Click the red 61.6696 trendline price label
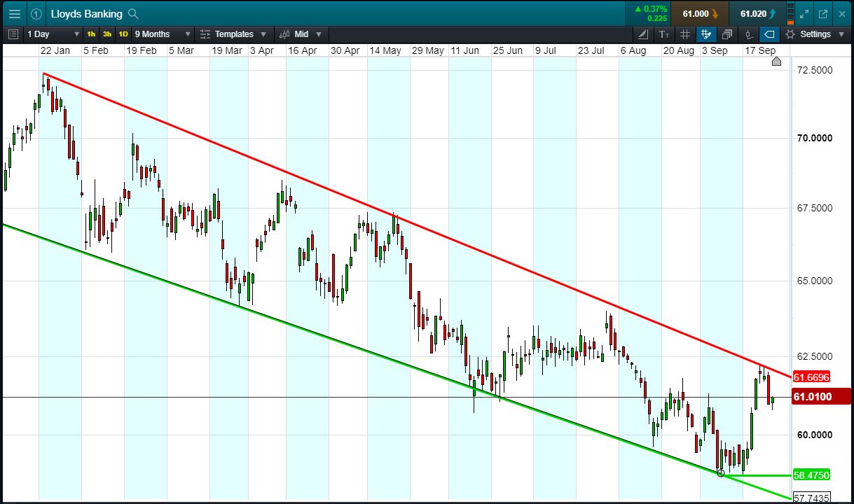 pyautogui.click(x=811, y=377)
